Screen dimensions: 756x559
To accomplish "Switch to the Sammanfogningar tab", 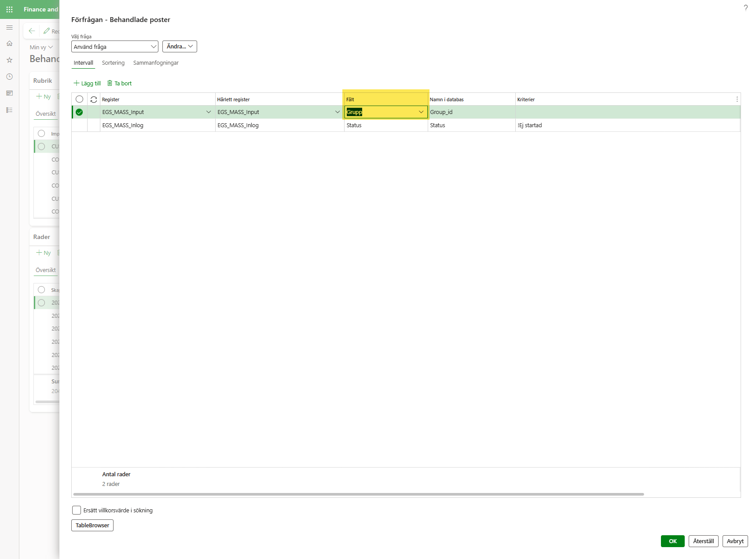I will click(x=156, y=63).
